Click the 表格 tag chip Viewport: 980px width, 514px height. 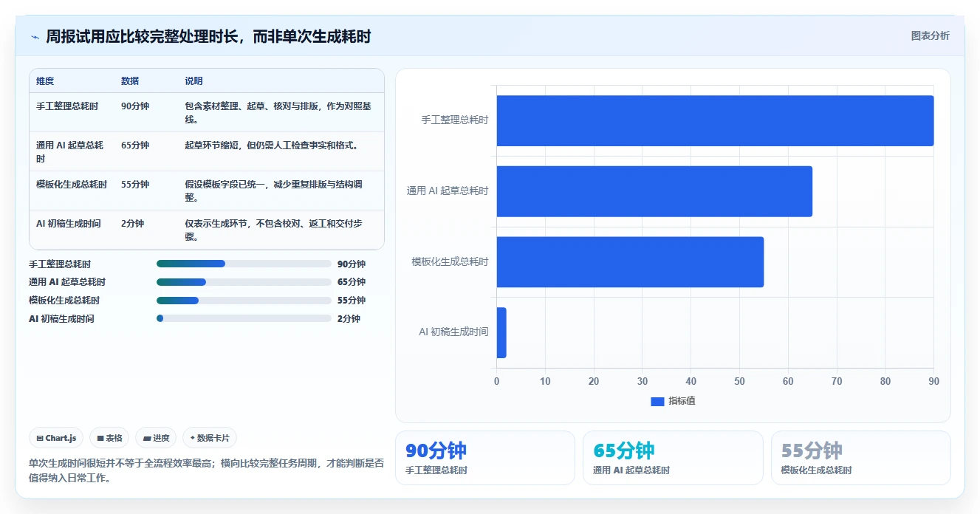109,438
